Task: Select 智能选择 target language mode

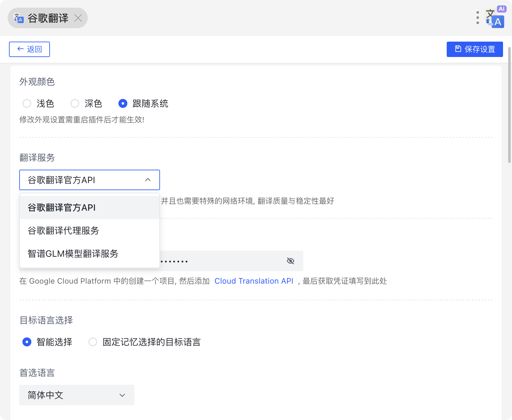Action: 47,342
